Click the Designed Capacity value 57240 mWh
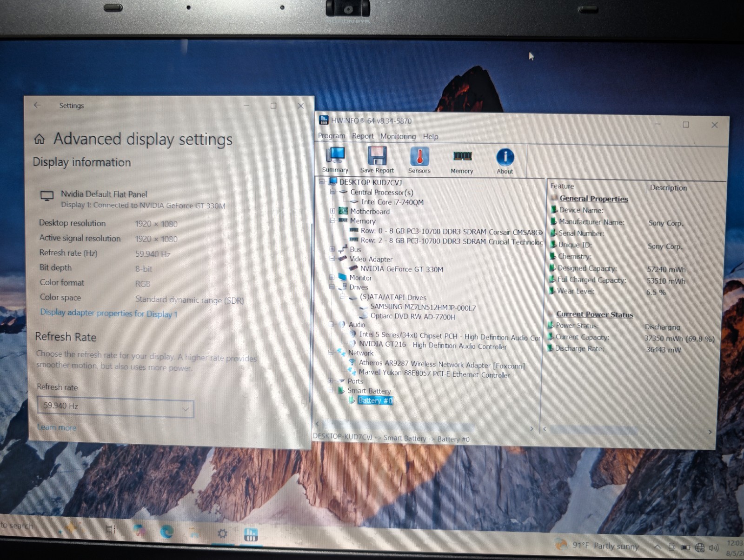This screenshot has width=744, height=560. pyautogui.click(x=666, y=269)
